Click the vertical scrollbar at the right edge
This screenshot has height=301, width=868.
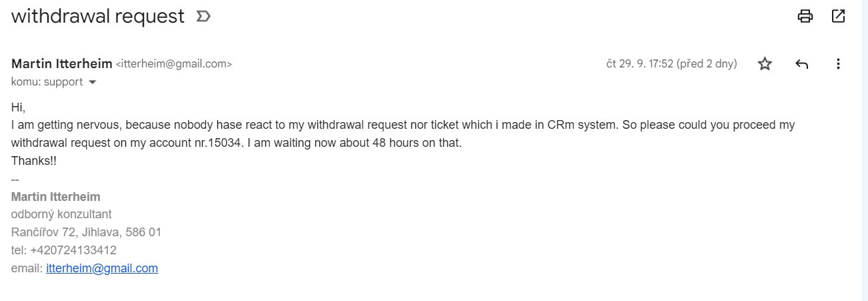864,150
